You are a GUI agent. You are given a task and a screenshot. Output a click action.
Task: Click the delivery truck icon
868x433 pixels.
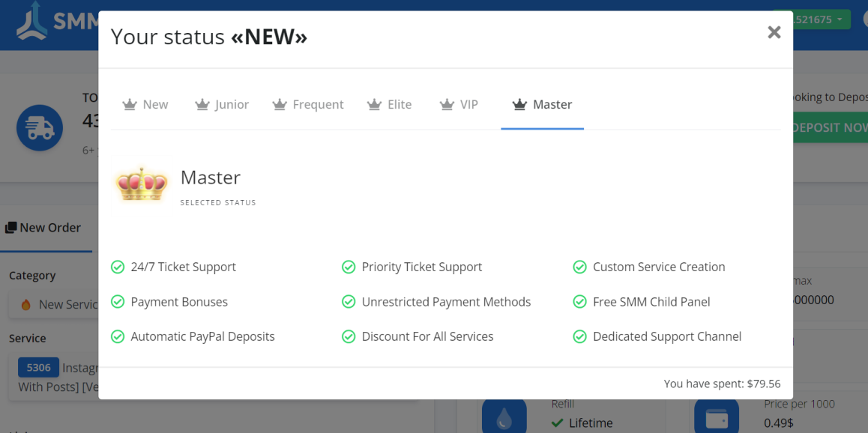(40, 128)
